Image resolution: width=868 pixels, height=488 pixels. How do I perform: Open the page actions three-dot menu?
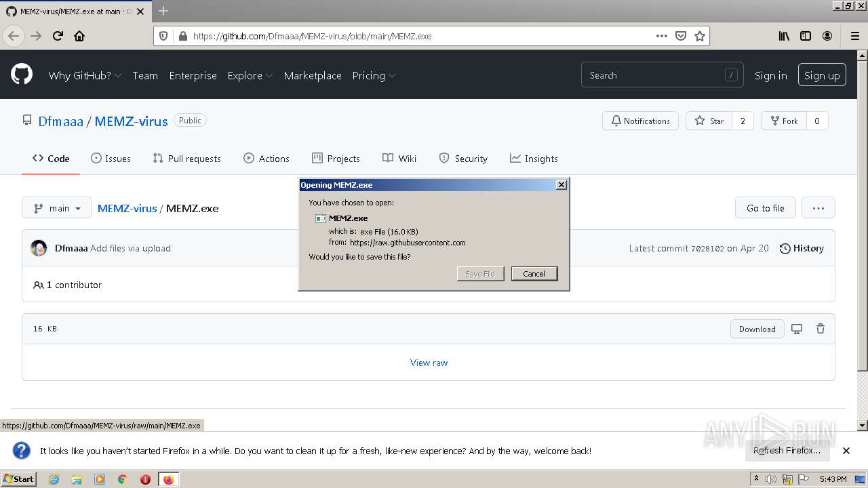tap(662, 36)
